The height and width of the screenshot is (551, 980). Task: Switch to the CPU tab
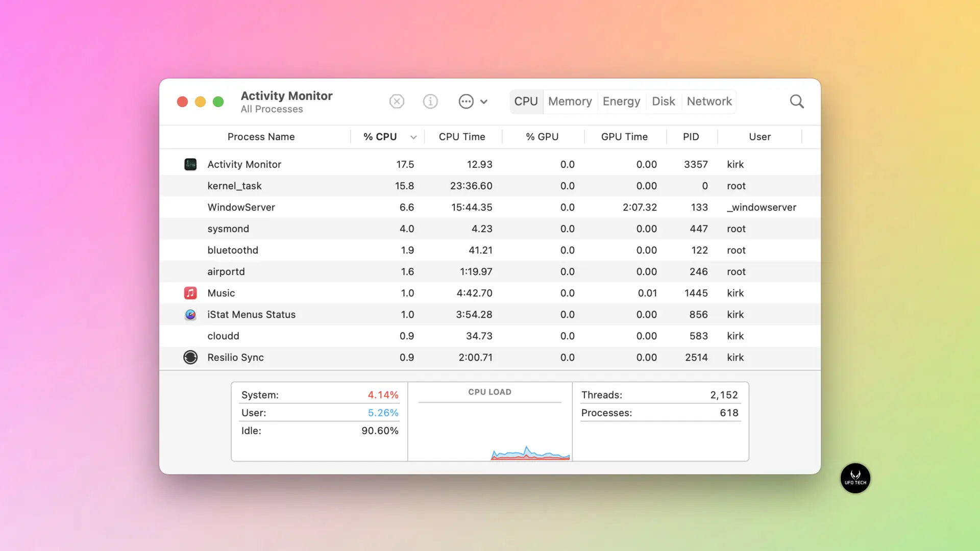(x=526, y=102)
